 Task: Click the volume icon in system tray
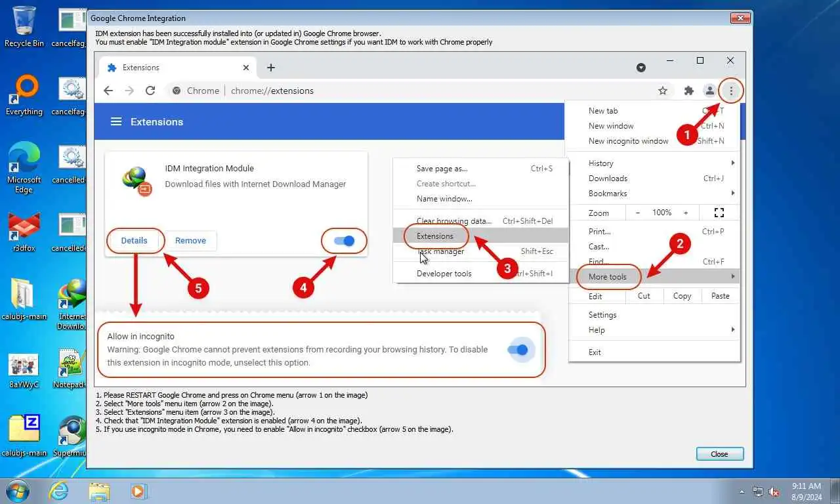pos(774,491)
